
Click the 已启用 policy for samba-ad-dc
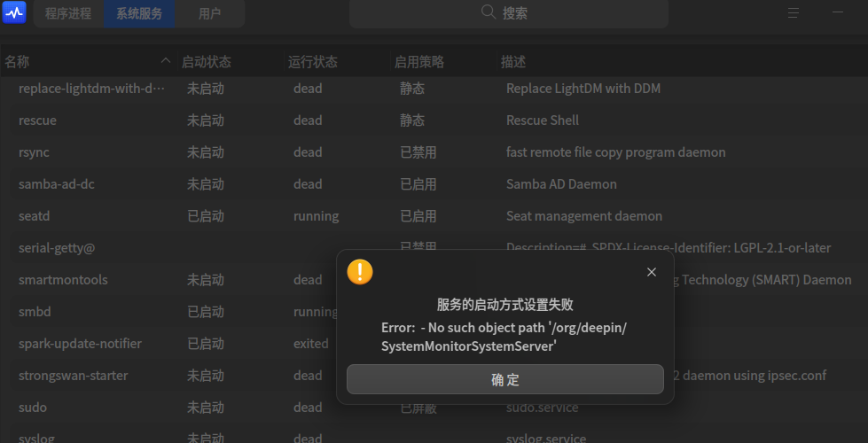pos(418,184)
